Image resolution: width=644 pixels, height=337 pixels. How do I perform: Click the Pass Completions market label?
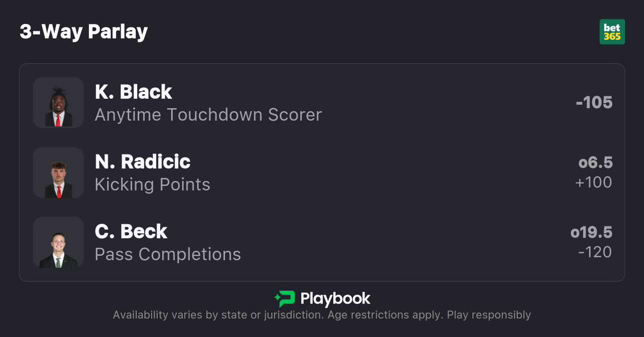point(168,255)
